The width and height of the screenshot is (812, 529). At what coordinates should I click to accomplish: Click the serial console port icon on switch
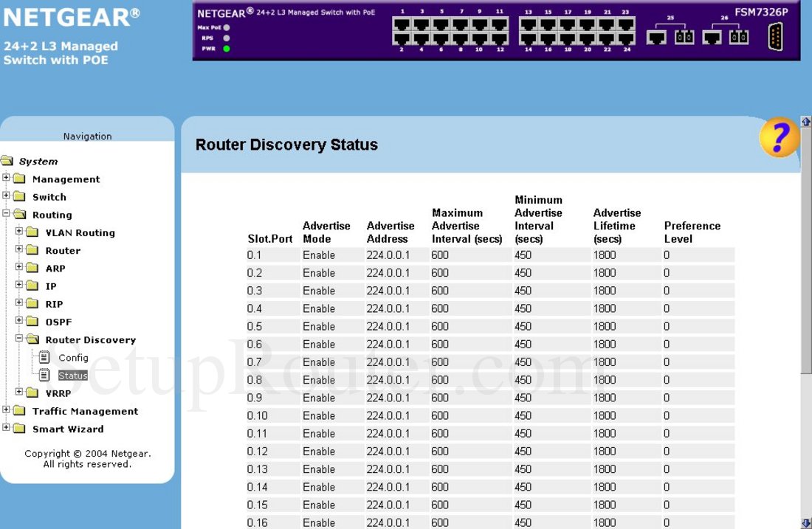tap(775, 38)
